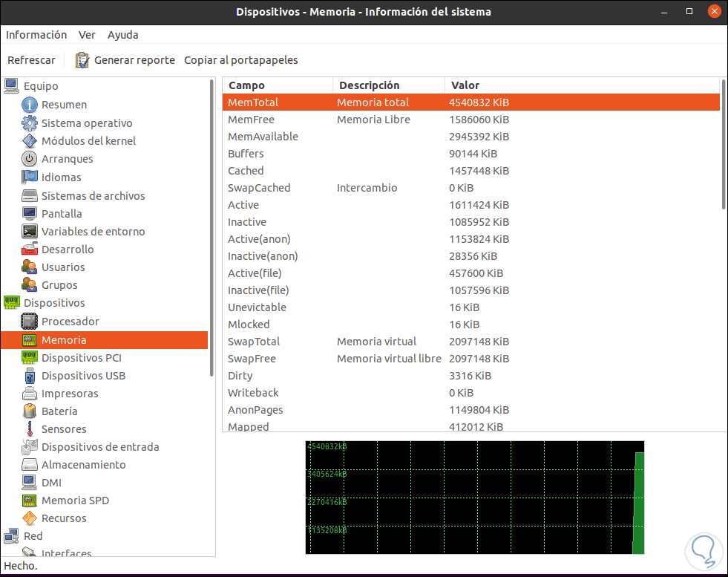
Task: Select the Resumen tree label
Action: [64, 105]
